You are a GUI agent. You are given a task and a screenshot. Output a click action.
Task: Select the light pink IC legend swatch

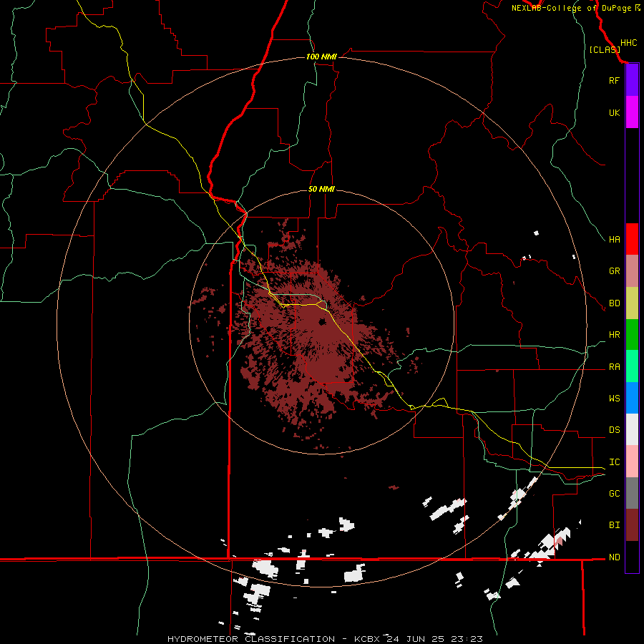[x=632, y=462]
